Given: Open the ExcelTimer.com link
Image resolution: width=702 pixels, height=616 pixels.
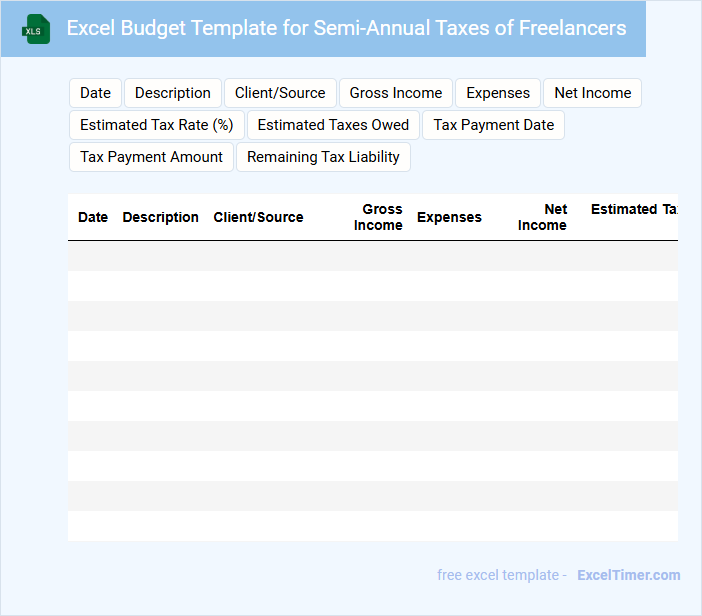Looking at the screenshot, I should [x=628, y=575].
